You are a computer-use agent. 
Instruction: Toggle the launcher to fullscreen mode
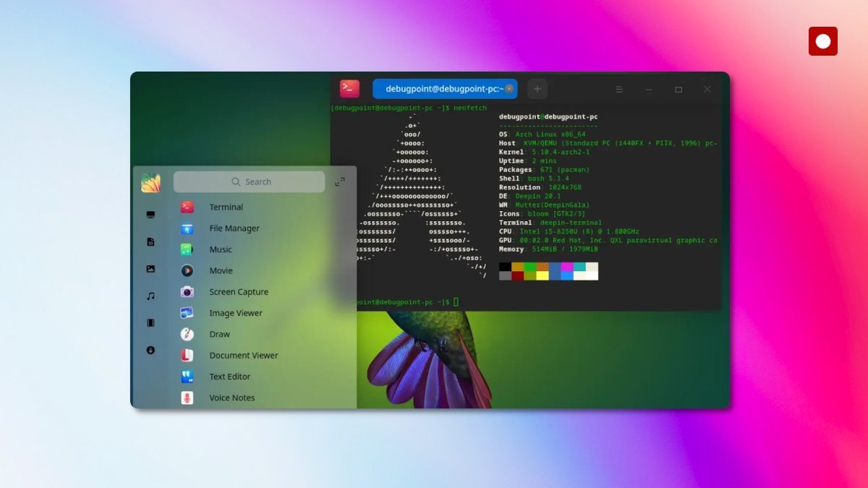(340, 182)
